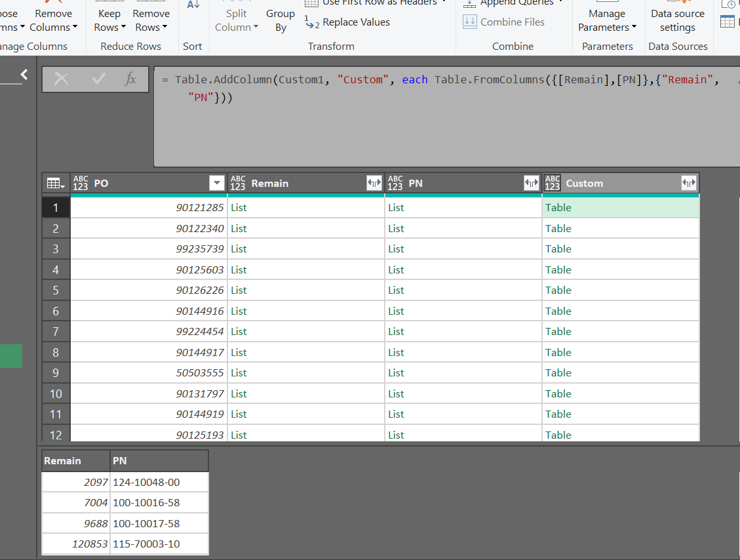
Task: Expand the Remain column contents
Action: [x=374, y=183]
